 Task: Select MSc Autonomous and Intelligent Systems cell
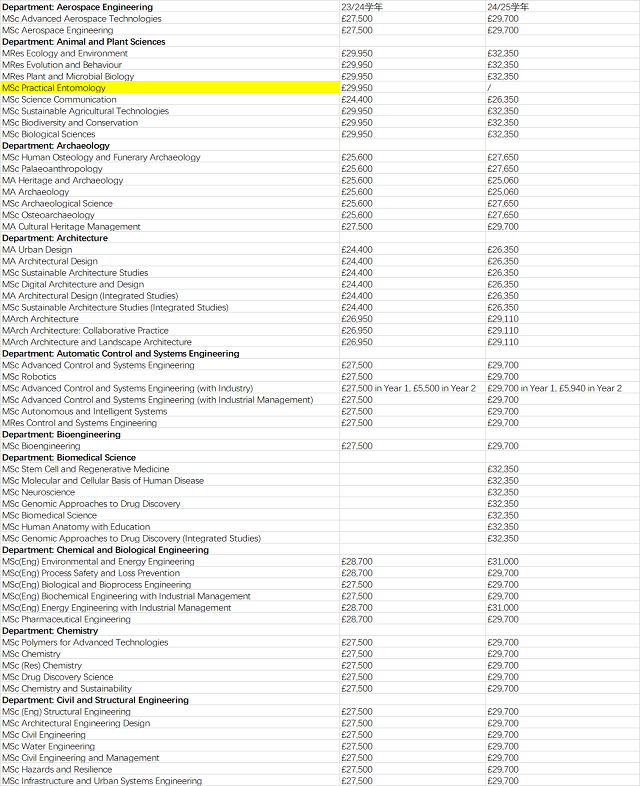pos(170,411)
